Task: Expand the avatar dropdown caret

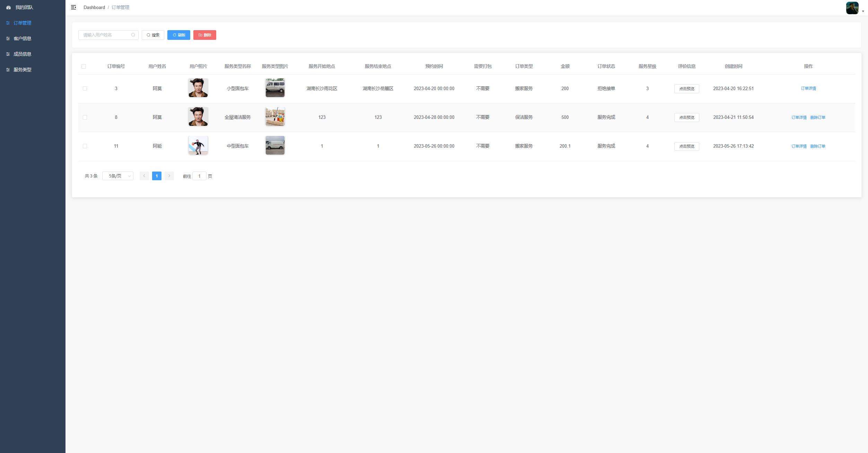Action: coord(863,11)
